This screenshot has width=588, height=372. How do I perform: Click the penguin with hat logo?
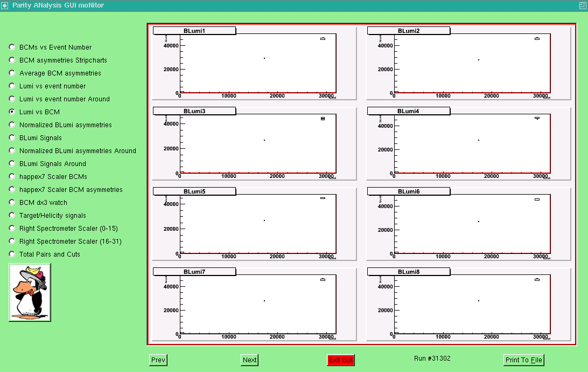point(30,292)
